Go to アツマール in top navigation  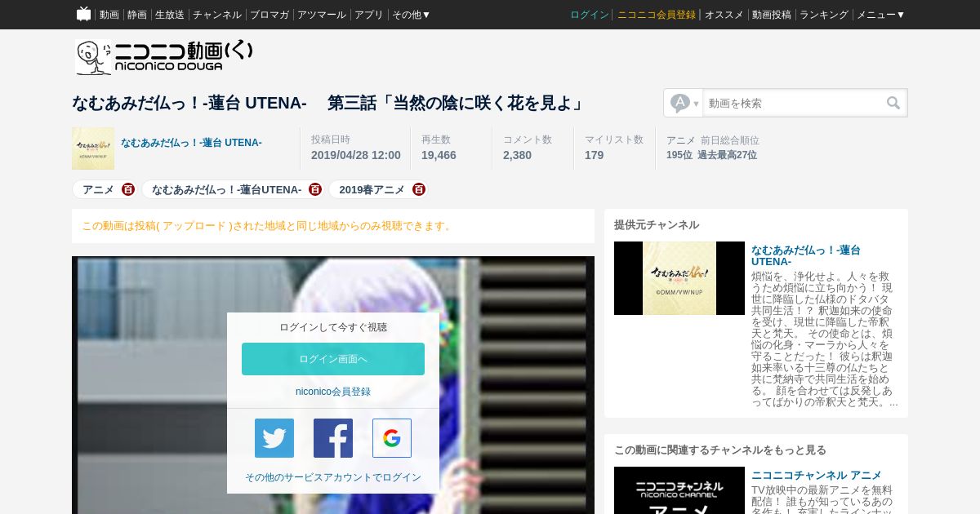[322, 15]
